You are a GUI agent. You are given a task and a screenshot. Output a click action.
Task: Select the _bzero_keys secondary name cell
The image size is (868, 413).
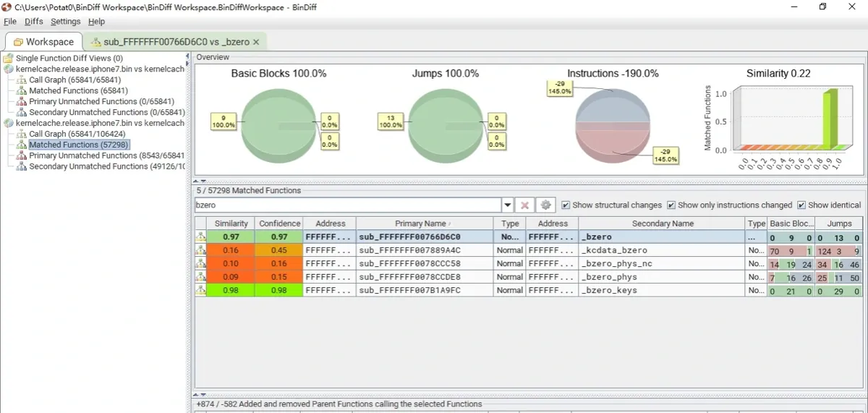(662, 290)
